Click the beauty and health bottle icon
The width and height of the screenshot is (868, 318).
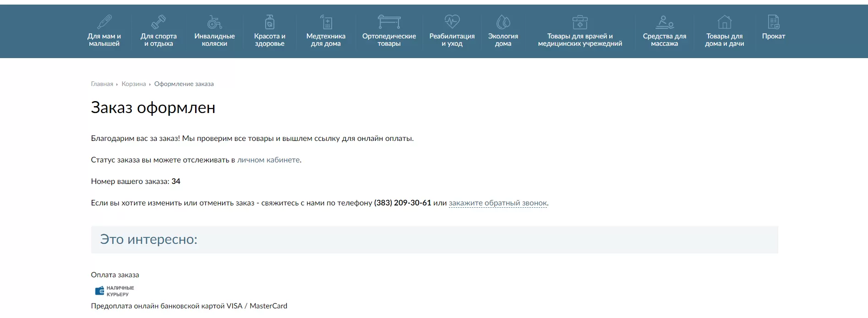(270, 22)
